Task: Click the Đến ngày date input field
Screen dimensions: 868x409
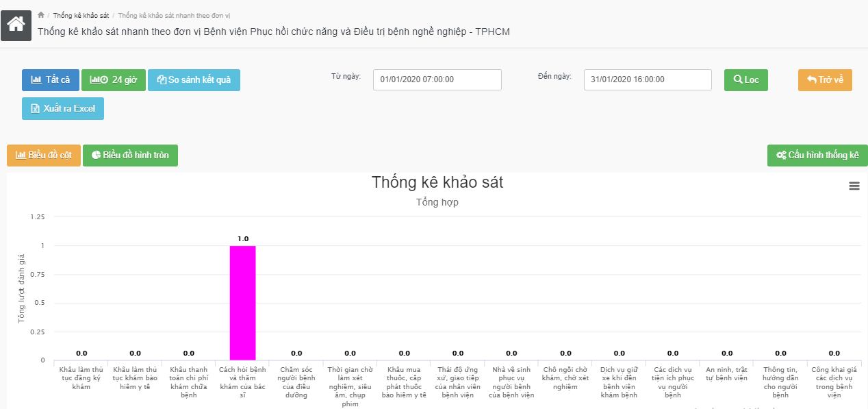Action: (x=648, y=79)
